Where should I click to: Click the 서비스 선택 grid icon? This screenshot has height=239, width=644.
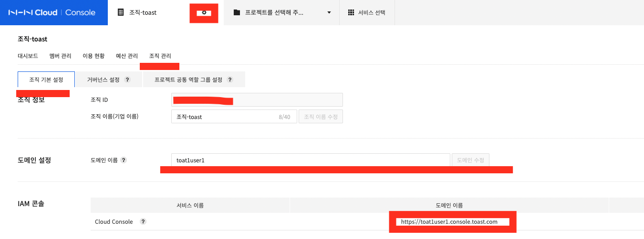[x=351, y=13]
